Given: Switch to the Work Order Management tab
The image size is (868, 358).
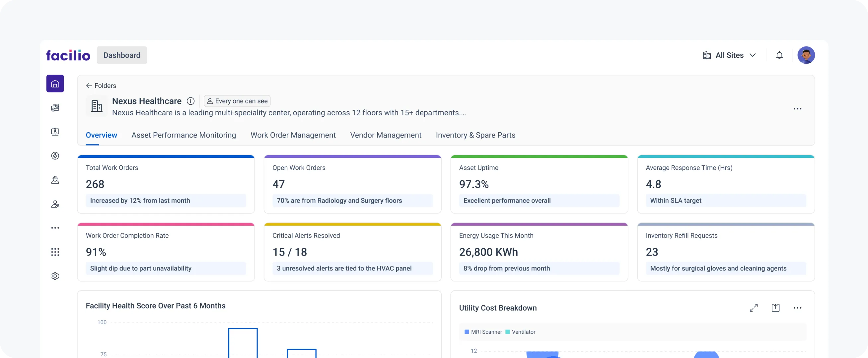Looking at the screenshot, I should (293, 135).
